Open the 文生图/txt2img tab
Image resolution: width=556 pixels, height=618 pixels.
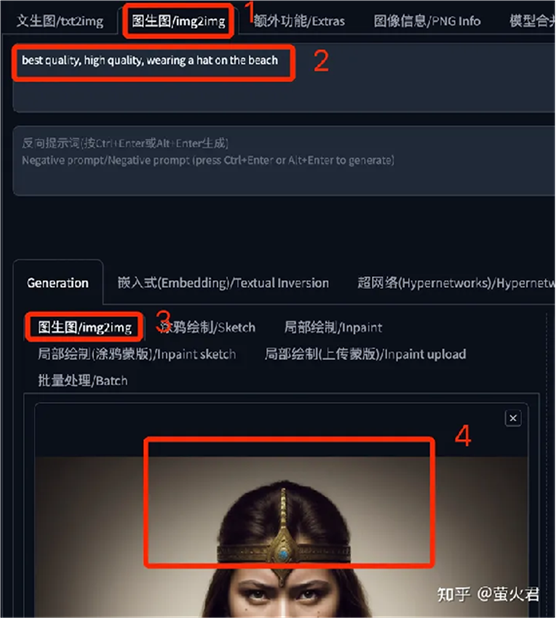[x=60, y=21]
